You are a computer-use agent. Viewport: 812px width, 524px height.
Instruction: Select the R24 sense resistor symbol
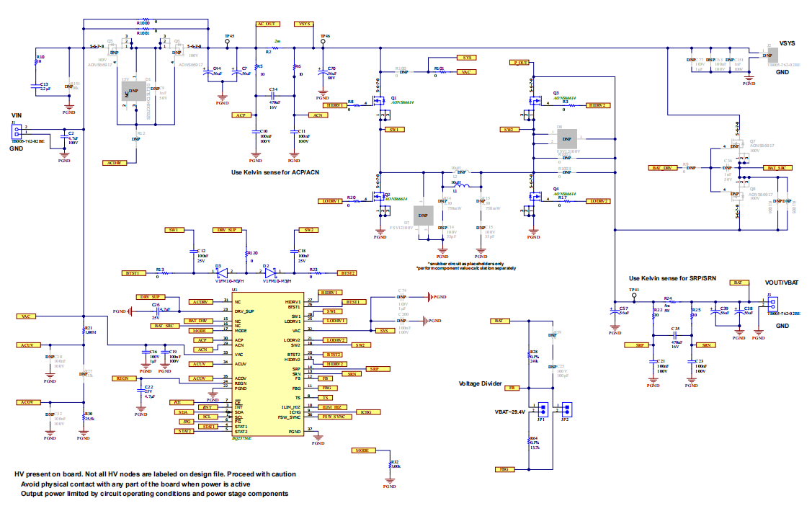pyautogui.click(x=673, y=302)
